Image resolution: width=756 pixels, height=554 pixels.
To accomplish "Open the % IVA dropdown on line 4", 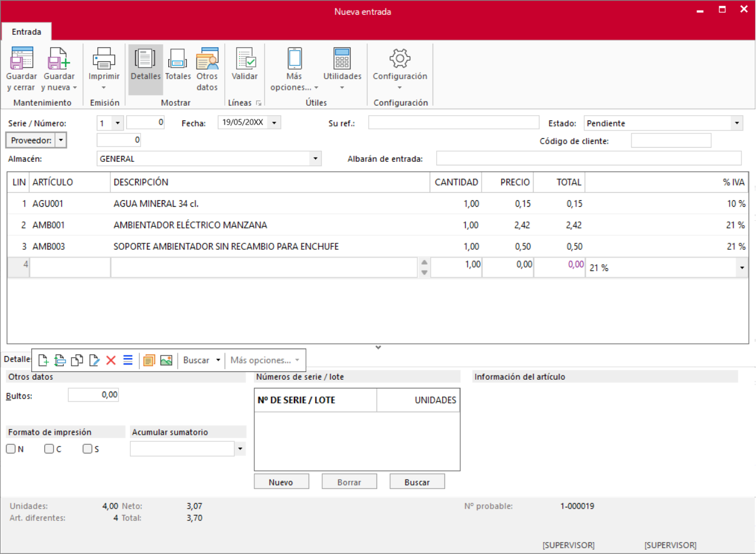I will pyautogui.click(x=741, y=268).
